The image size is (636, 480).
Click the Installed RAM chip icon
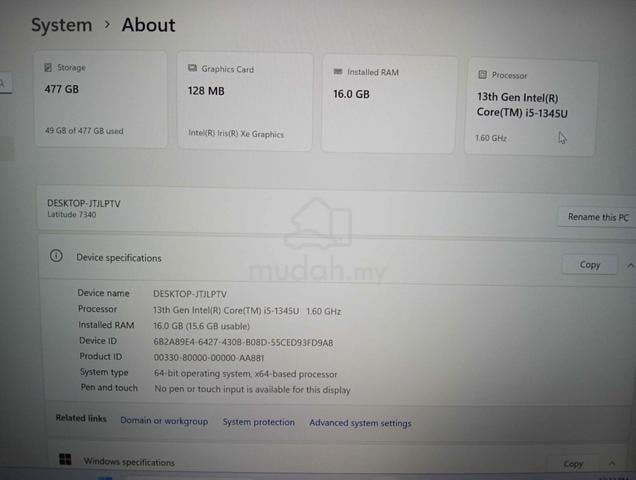tap(337, 71)
